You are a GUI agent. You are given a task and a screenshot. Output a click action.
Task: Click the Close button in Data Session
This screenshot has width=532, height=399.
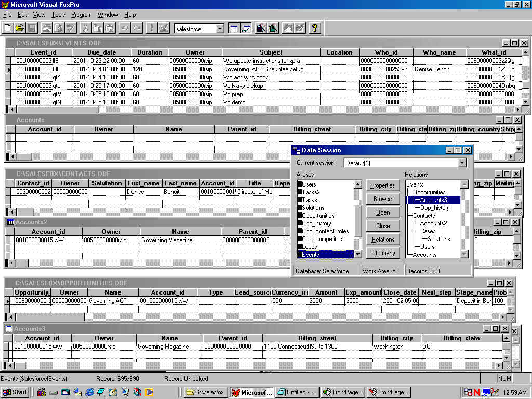pos(383,226)
